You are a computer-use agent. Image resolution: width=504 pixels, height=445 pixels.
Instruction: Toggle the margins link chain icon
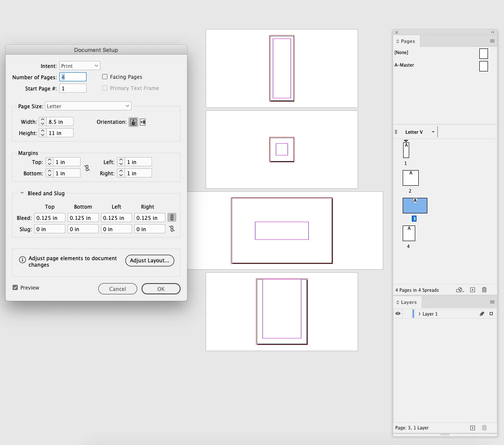(87, 168)
